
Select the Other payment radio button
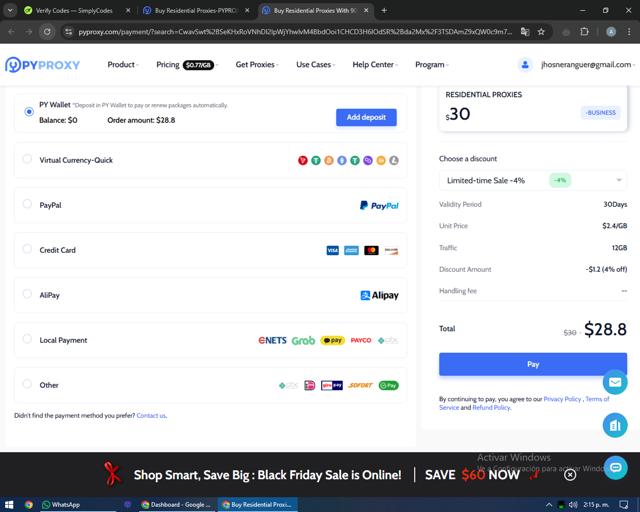[x=27, y=383]
